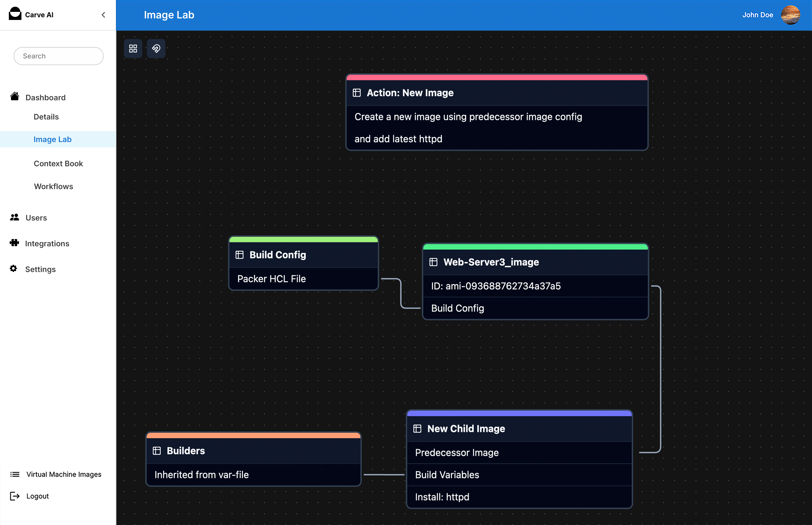812x525 pixels.
Task: Open Integrations in the sidebar
Action: click(x=47, y=243)
